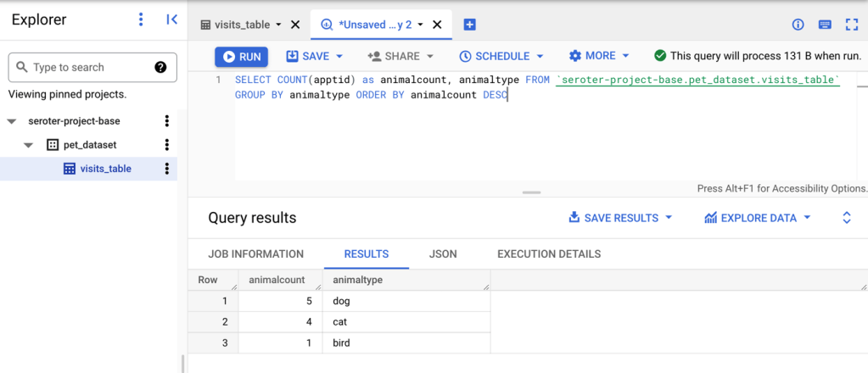Image resolution: width=868 pixels, height=373 pixels.
Task: Open the EXECUTION DETAILS tab
Action: [548, 253]
